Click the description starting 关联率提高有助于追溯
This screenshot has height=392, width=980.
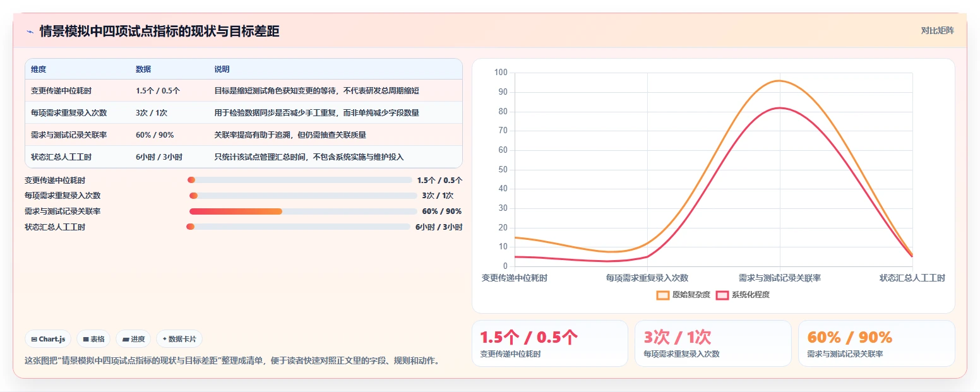pyautogui.click(x=290, y=135)
